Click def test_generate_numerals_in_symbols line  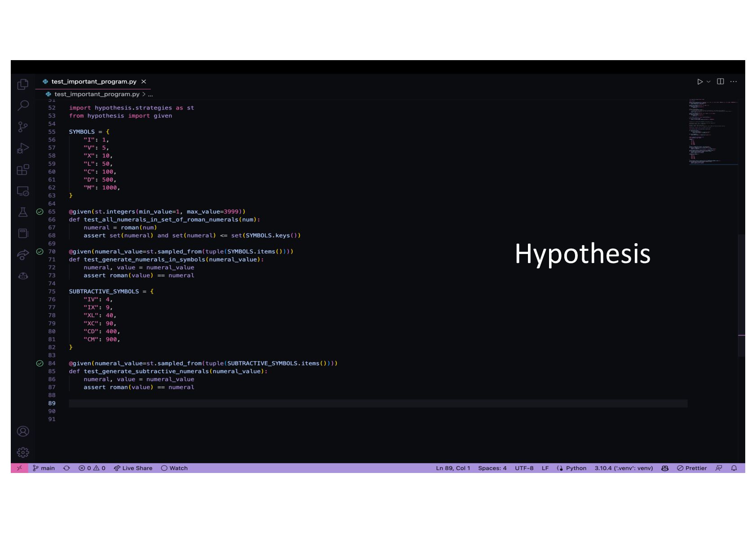167,260
